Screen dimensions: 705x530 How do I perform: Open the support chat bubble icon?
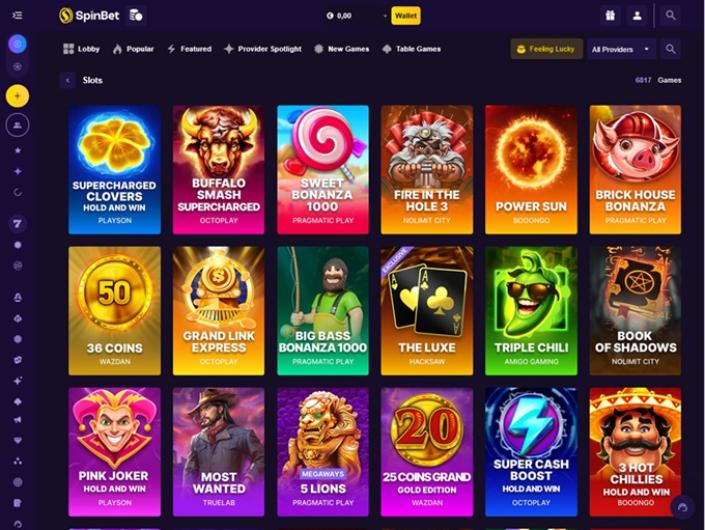pos(682,508)
